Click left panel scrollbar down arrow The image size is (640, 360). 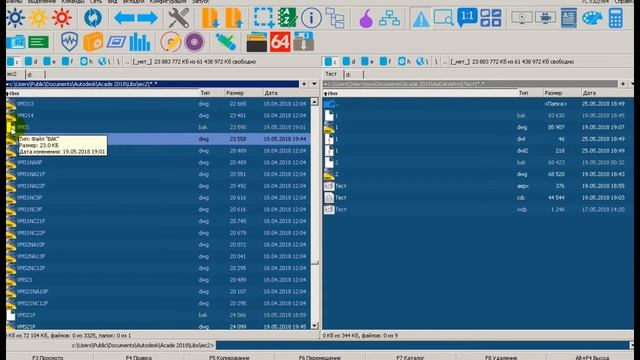[x=314, y=326]
